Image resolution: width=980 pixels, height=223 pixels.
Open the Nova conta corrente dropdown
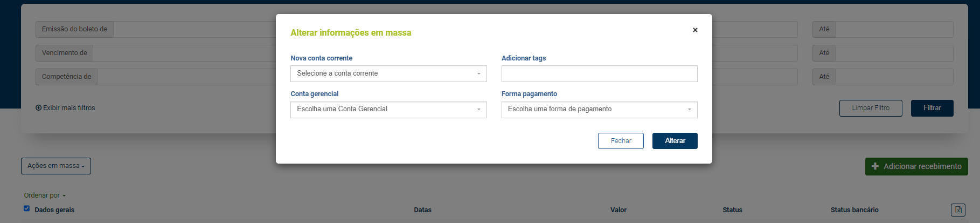(388, 73)
